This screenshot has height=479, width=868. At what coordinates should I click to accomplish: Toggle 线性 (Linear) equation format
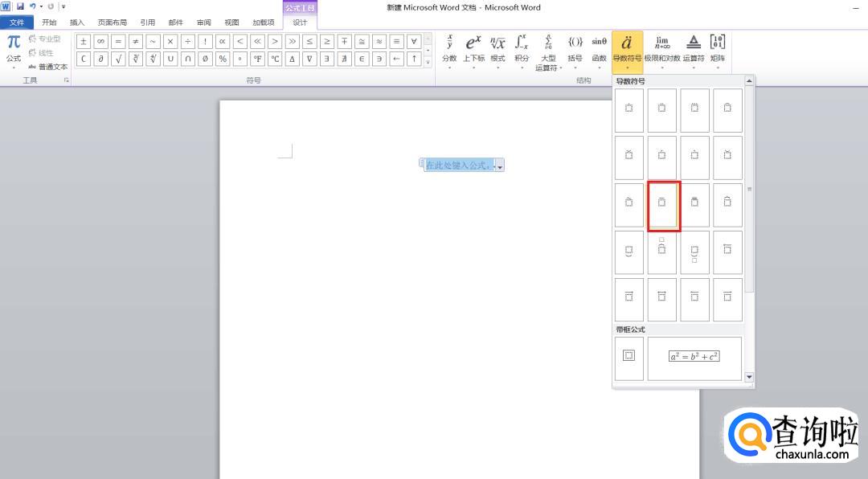point(41,53)
